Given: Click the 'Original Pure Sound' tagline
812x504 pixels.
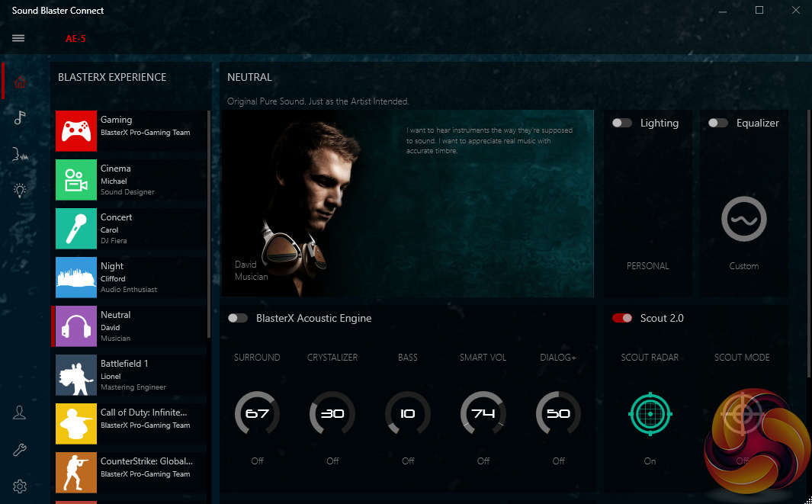Looking at the screenshot, I should point(318,101).
